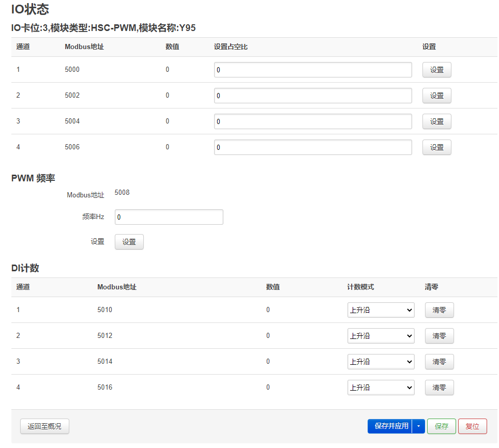Click the red 复位 button
The image size is (499, 448).
472,426
